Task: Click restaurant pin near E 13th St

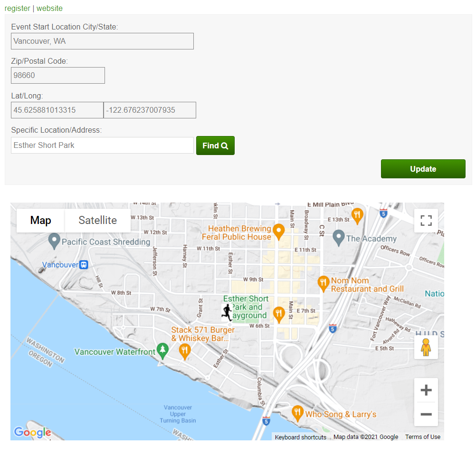Action: (x=357, y=216)
